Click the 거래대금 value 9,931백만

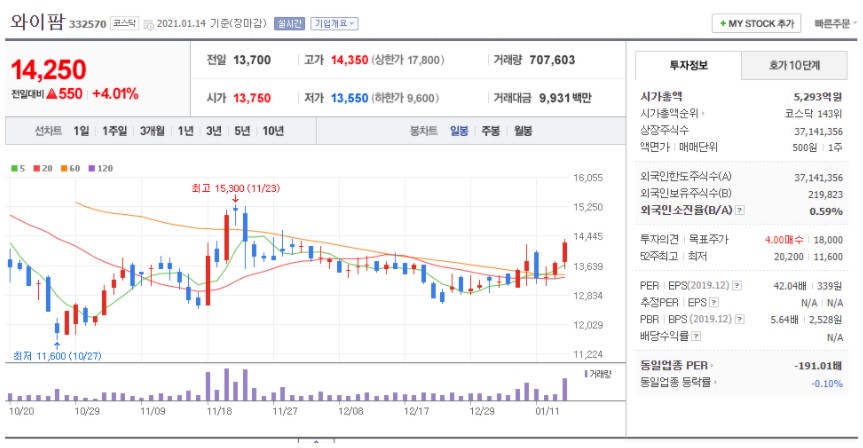tap(565, 98)
